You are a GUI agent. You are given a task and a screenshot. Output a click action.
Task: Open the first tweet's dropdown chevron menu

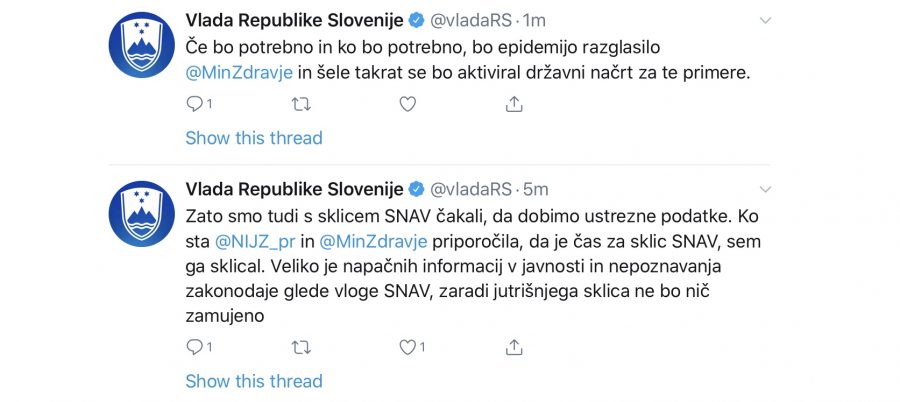coord(765,20)
